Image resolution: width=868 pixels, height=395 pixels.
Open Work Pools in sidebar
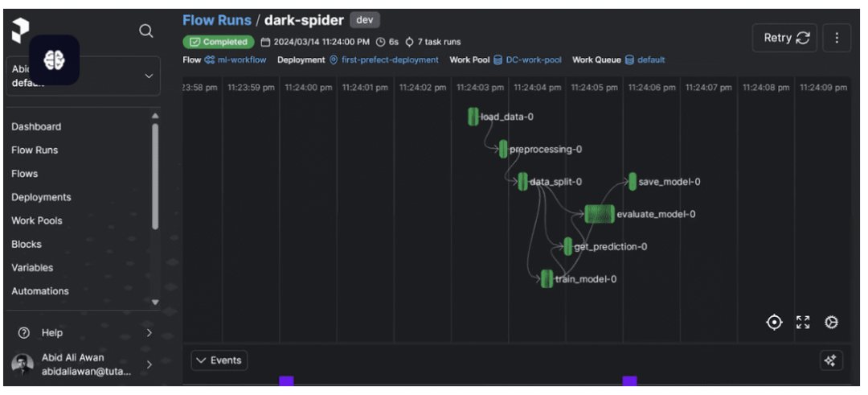click(x=37, y=220)
